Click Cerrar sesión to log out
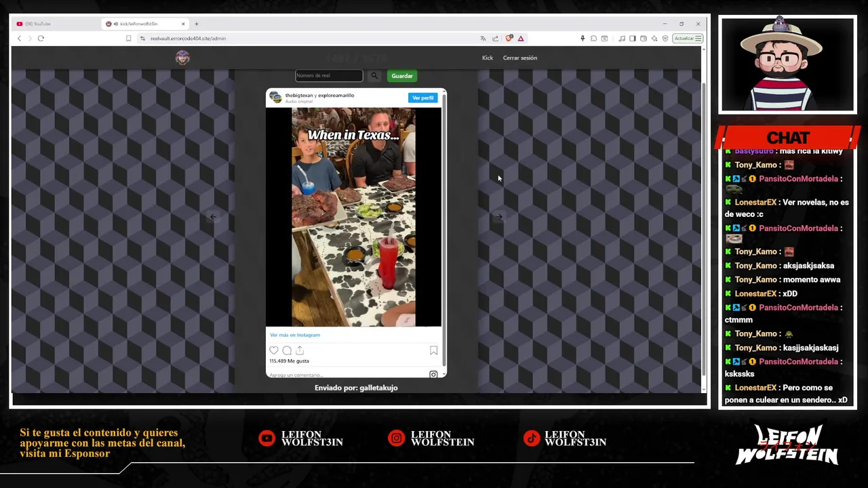Image resolution: width=868 pixels, height=488 pixels. tap(520, 58)
